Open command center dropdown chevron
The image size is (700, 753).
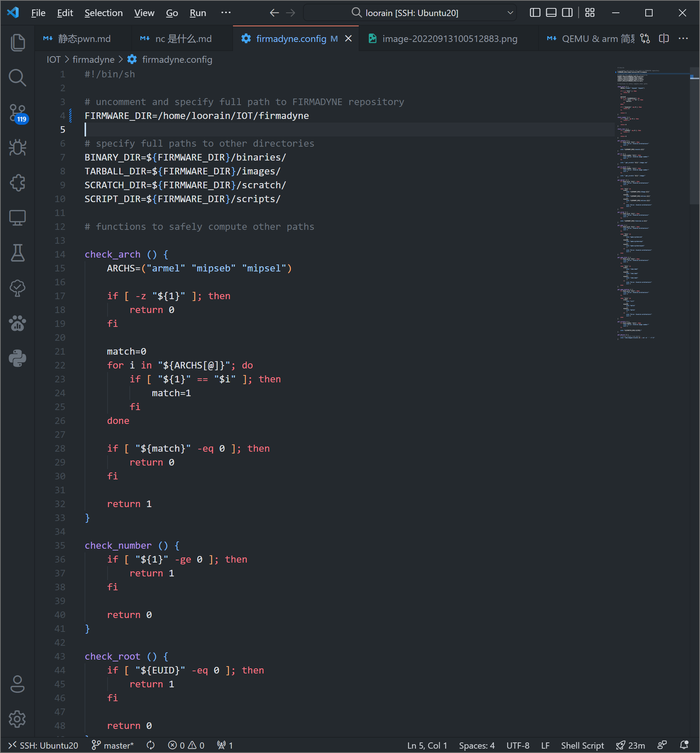pyautogui.click(x=510, y=13)
